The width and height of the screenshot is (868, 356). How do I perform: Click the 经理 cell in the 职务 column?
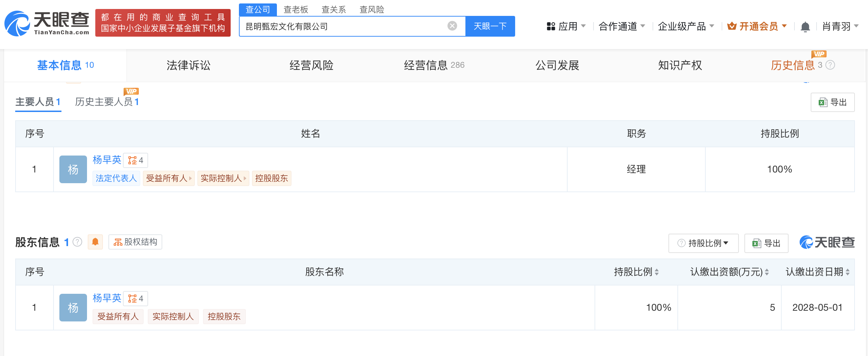coord(636,169)
